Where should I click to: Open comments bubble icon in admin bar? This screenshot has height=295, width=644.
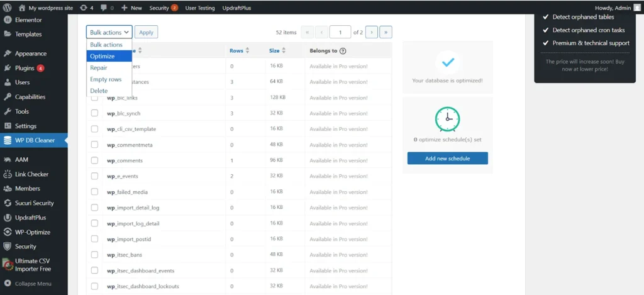[103, 8]
